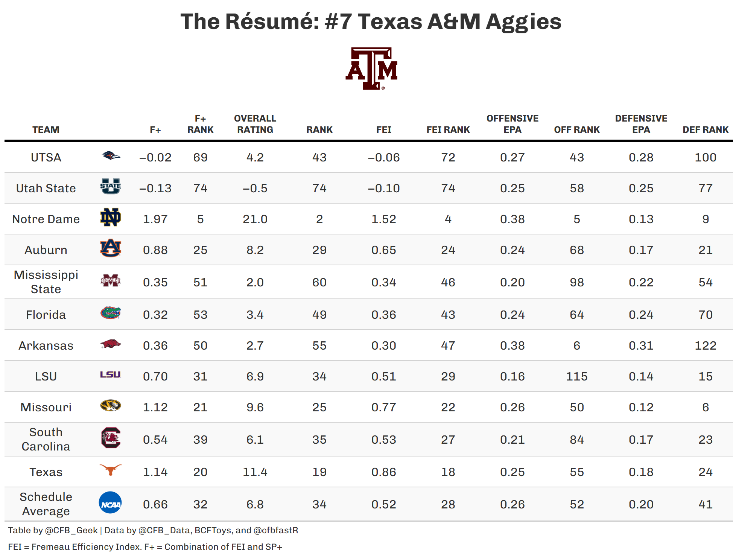The width and height of the screenshot is (733, 560).
Task: Click the Mississippi State team name
Action: coord(46,282)
